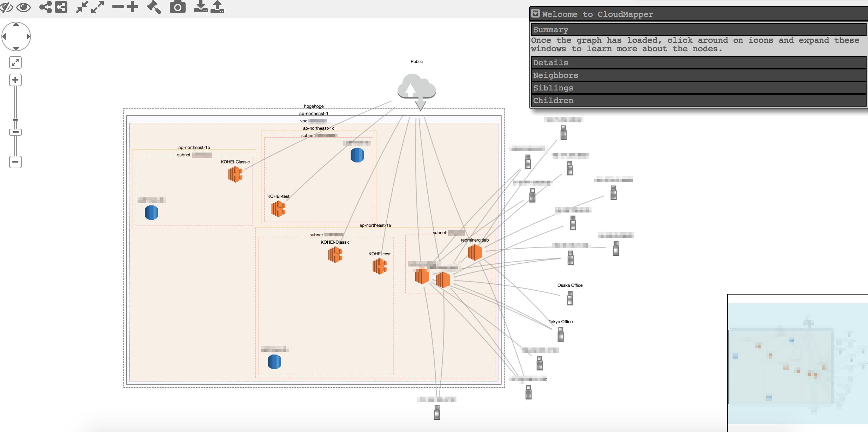Click the minimap overview panel
868x432 pixels.
(796, 361)
